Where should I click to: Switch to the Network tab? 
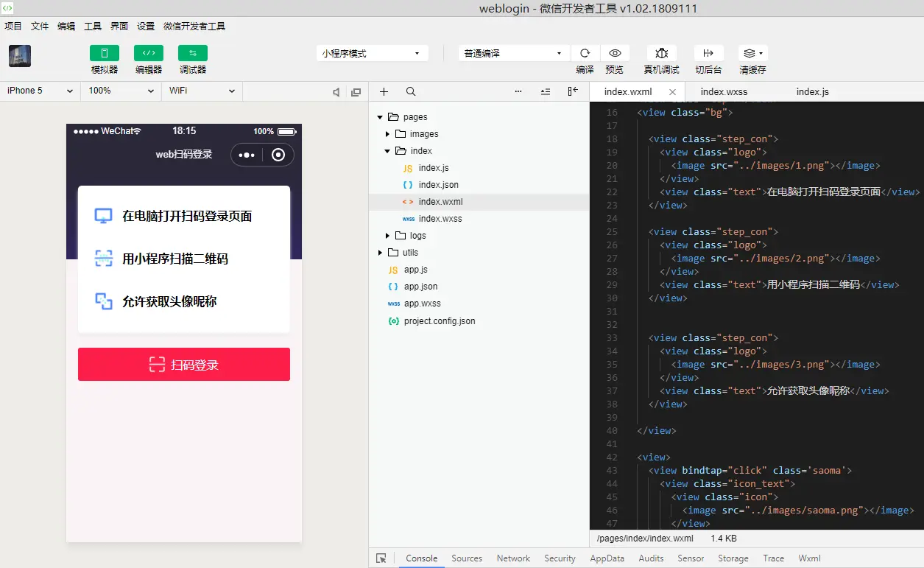[513, 558]
